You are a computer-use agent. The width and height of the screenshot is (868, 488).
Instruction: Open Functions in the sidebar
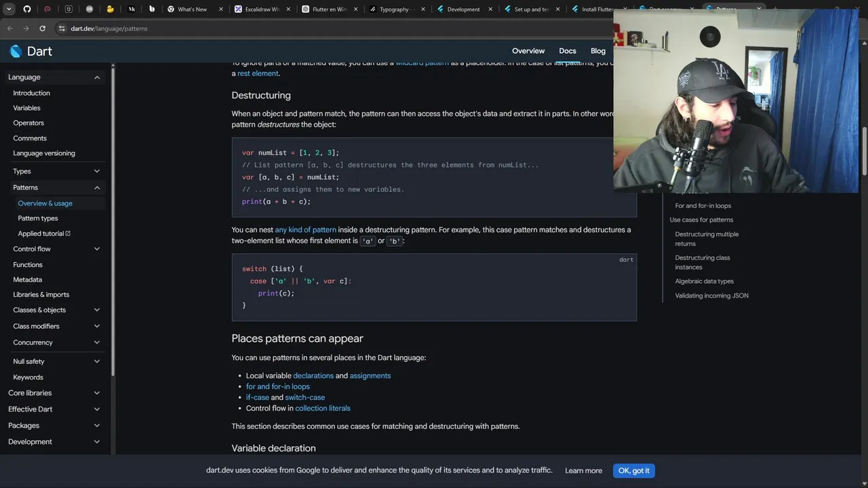pos(28,265)
